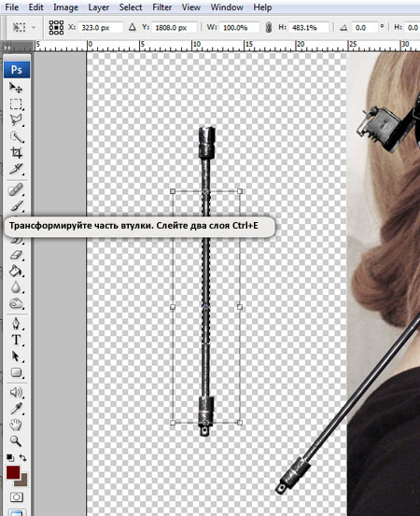Choose the Slice tool
Image resolution: width=420 pixels, height=516 pixels.
click(16, 169)
